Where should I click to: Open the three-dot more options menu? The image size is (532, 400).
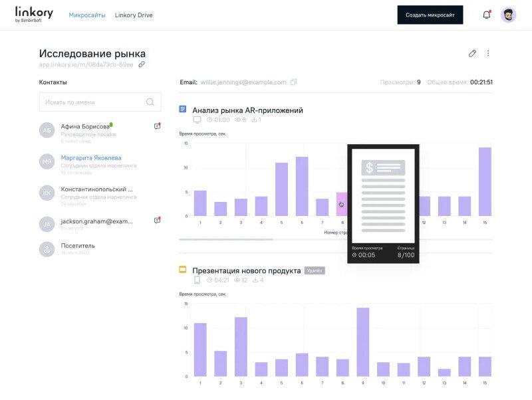[x=488, y=53]
